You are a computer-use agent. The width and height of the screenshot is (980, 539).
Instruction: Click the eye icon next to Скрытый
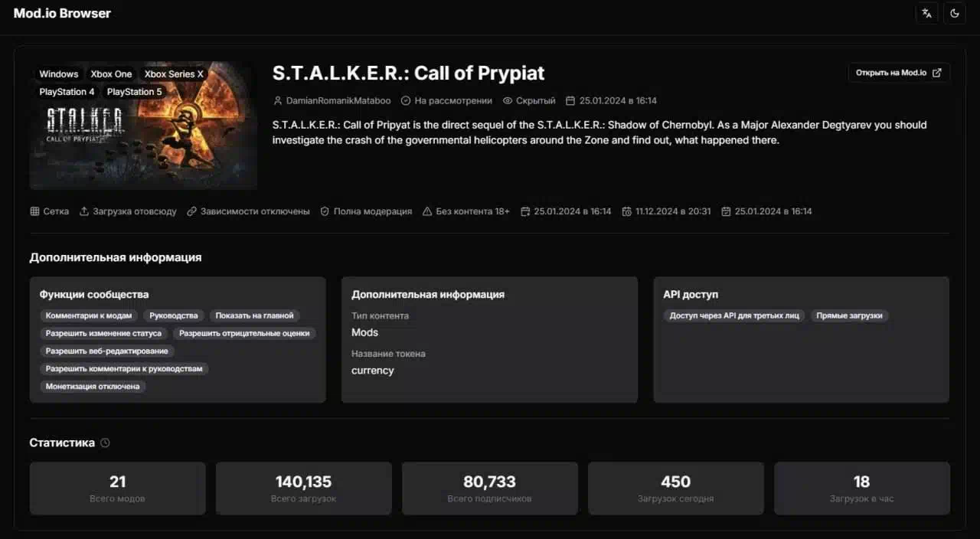508,101
